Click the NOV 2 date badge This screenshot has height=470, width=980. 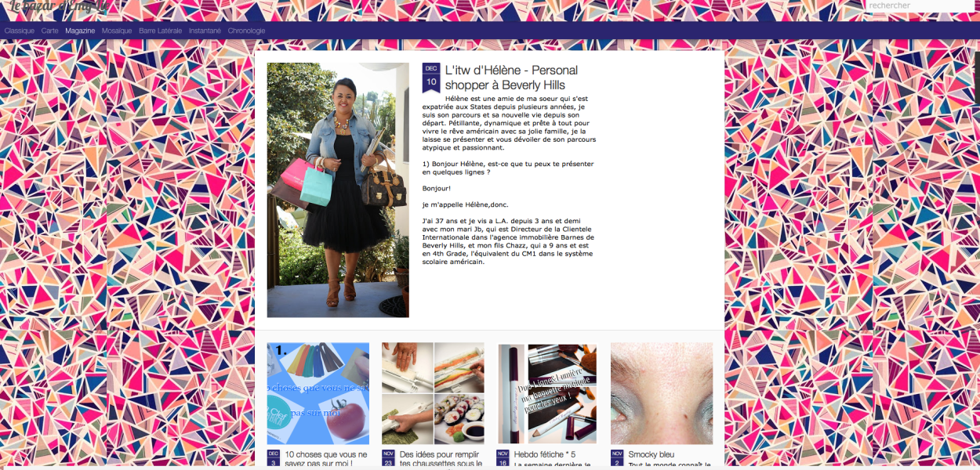(x=617, y=457)
